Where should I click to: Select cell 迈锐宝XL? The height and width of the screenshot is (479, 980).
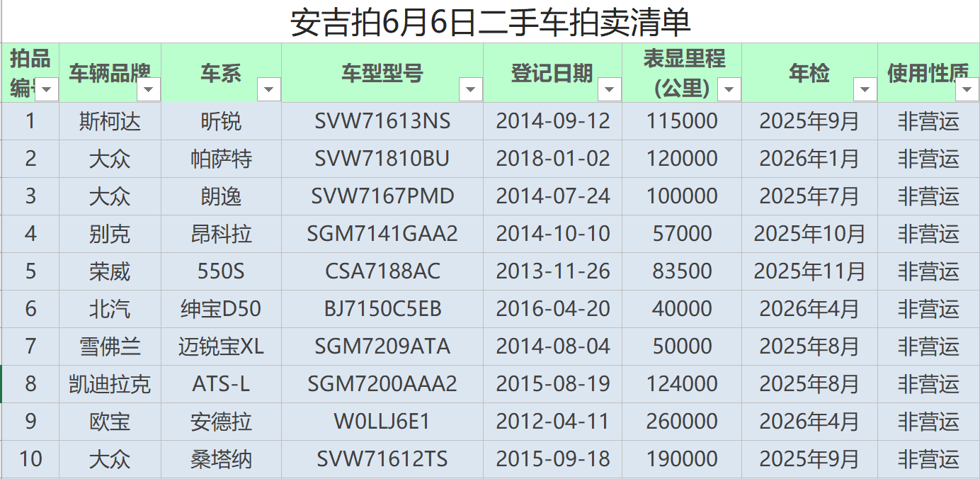coord(221,346)
